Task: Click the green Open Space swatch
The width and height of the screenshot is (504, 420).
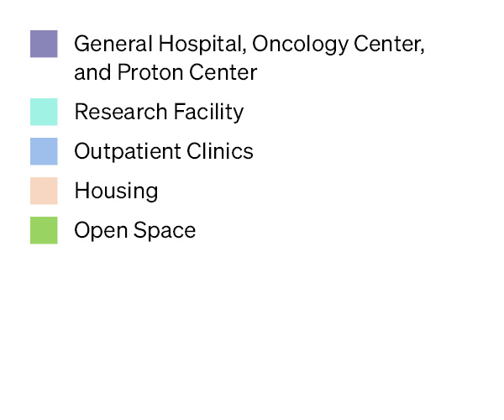Action: pos(44,230)
